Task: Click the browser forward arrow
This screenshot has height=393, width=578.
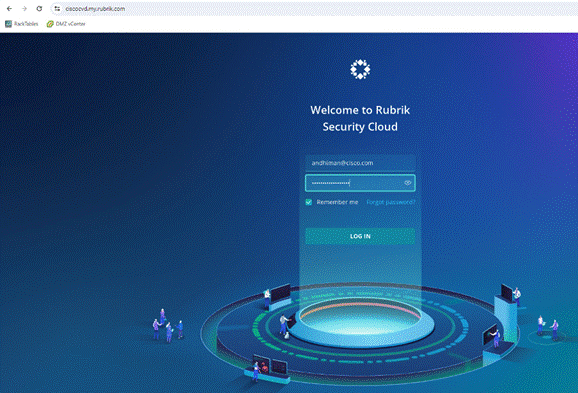Action: point(24,8)
